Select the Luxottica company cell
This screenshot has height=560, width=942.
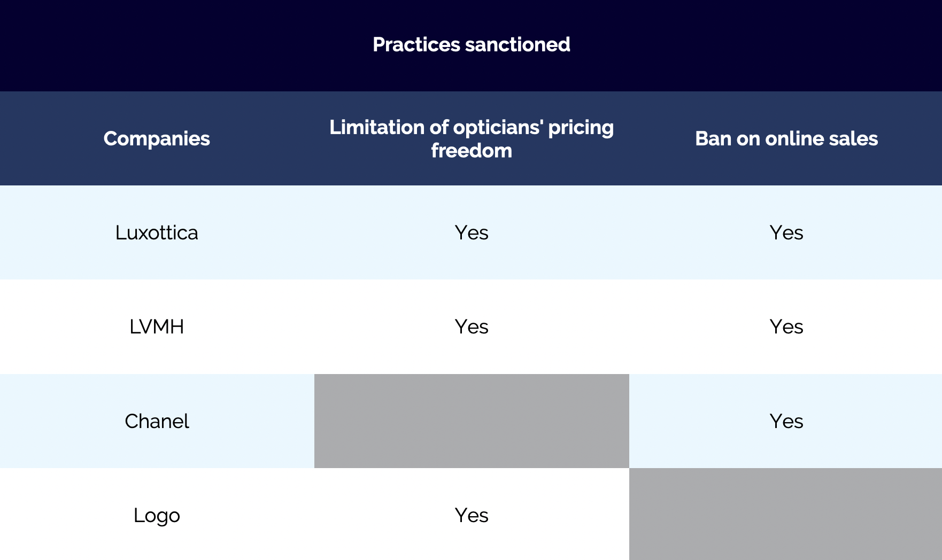[x=157, y=232]
